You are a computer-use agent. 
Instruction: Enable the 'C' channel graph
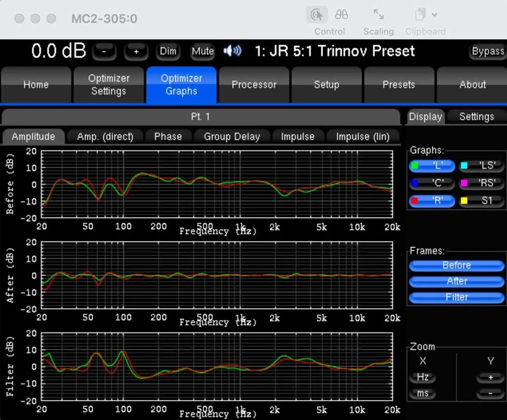pyautogui.click(x=432, y=183)
